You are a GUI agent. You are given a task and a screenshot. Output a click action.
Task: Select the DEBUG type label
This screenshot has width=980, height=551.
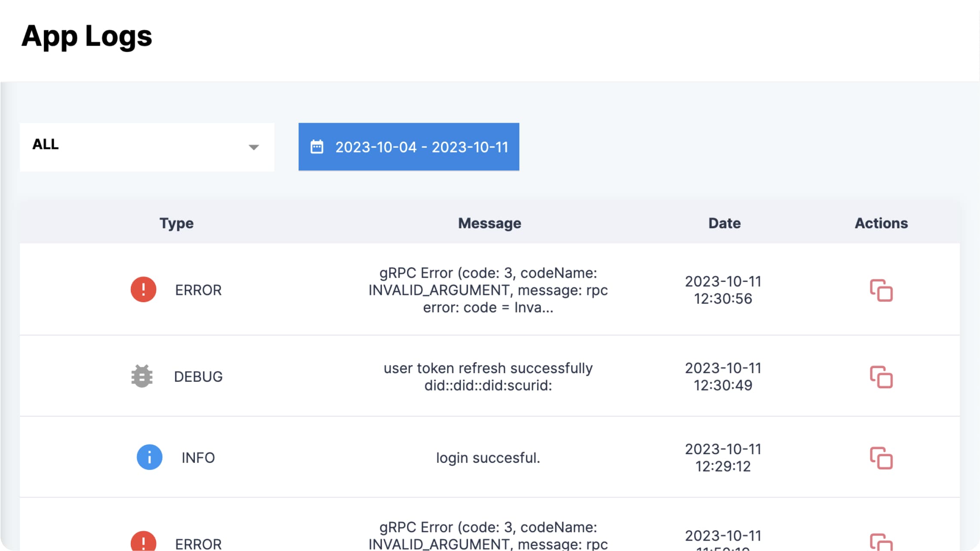click(x=198, y=377)
